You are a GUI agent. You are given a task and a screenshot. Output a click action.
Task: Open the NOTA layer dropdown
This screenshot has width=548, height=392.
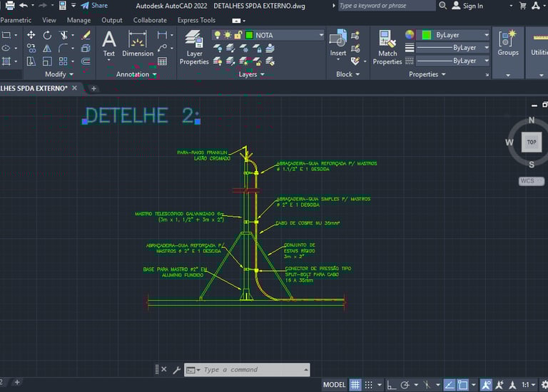(x=321, y=35)
